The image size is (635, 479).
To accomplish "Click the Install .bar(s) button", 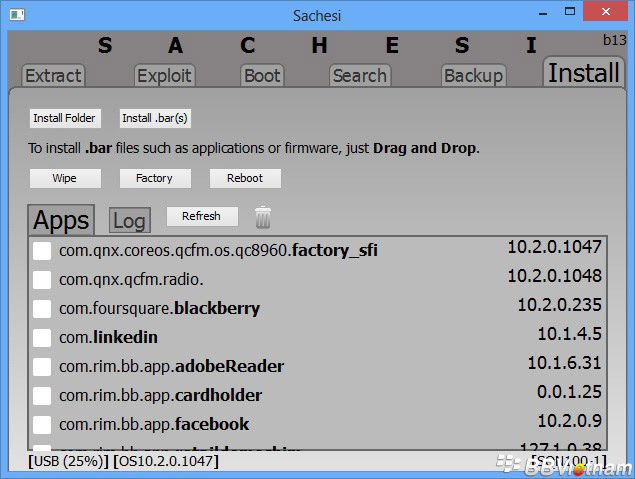I will tap(155, 118).
